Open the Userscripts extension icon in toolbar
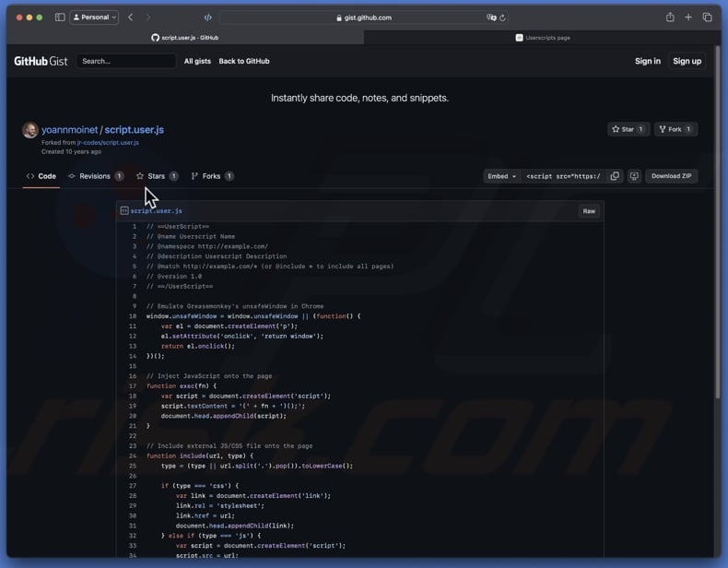The height and width of the screenshot is (568, 728). 207,18
